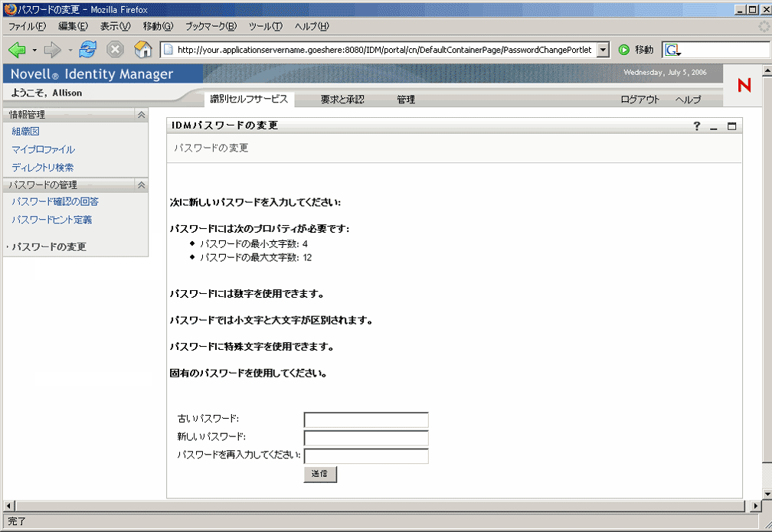
Task: Open the 移動(G) menu
Action: (x=158, y=27)
